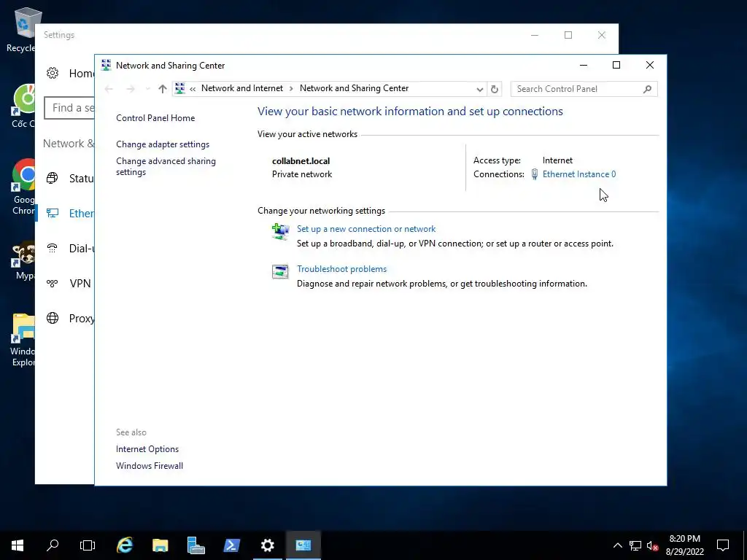Click the collabnet.local network name
Screen dimensions: 747x560
click(x=301, y=161)
